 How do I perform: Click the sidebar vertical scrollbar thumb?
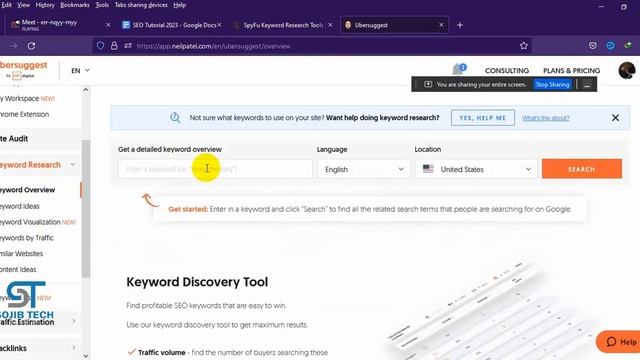[86, 208]
